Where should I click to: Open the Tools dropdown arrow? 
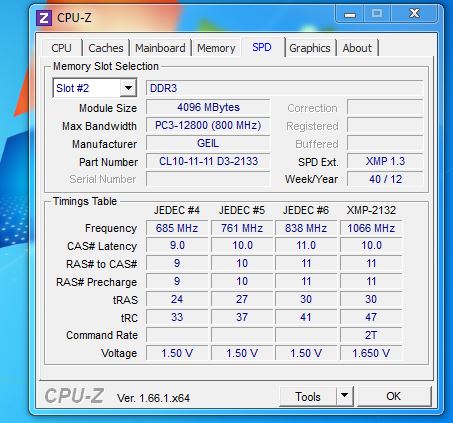[x=345, y=396]
